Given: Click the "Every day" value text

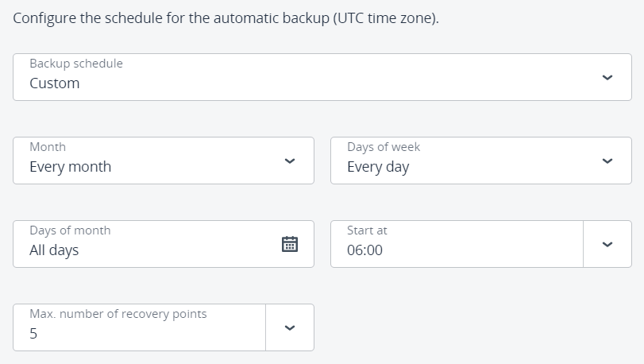Looking at the screenshot, I should [378, 167].
